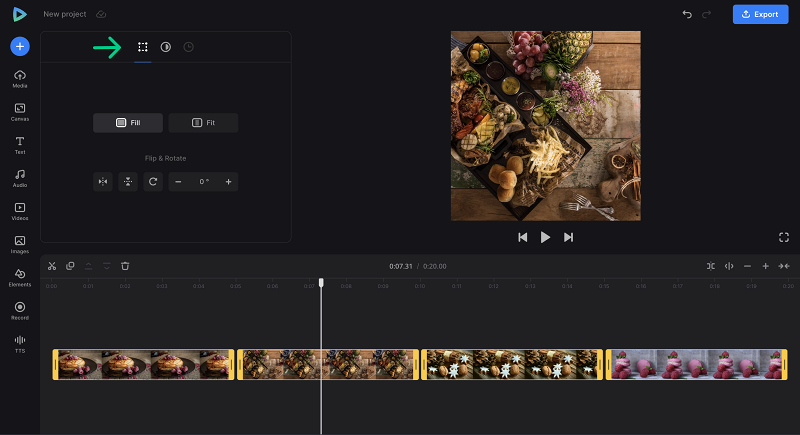
Task: Flip the clip horizontally
Action: [103, 182]
